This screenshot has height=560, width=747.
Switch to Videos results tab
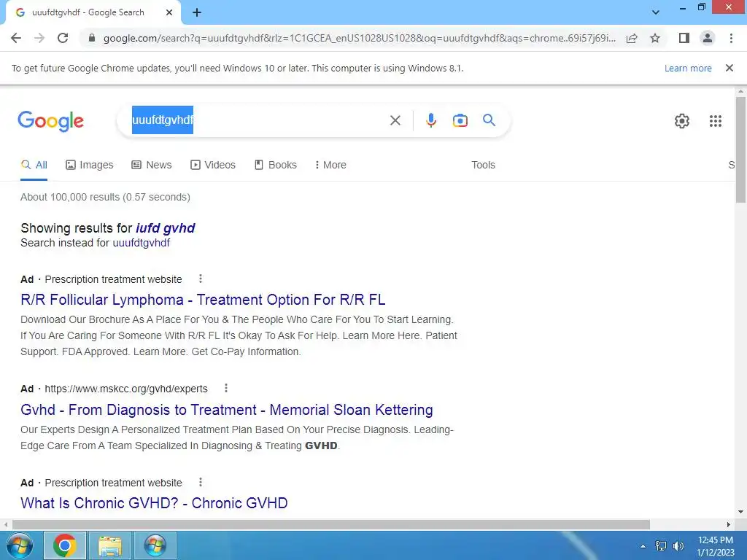(x=213, y=166)
